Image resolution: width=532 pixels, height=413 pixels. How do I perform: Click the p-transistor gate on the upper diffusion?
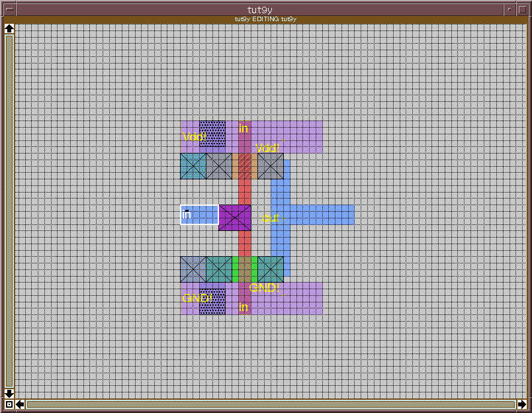coord(245,166)
